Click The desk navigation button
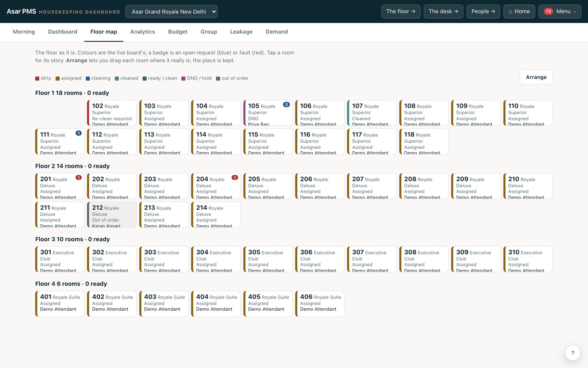The height and width of the screenshot is (368, 588). click(x=443, y=11)
